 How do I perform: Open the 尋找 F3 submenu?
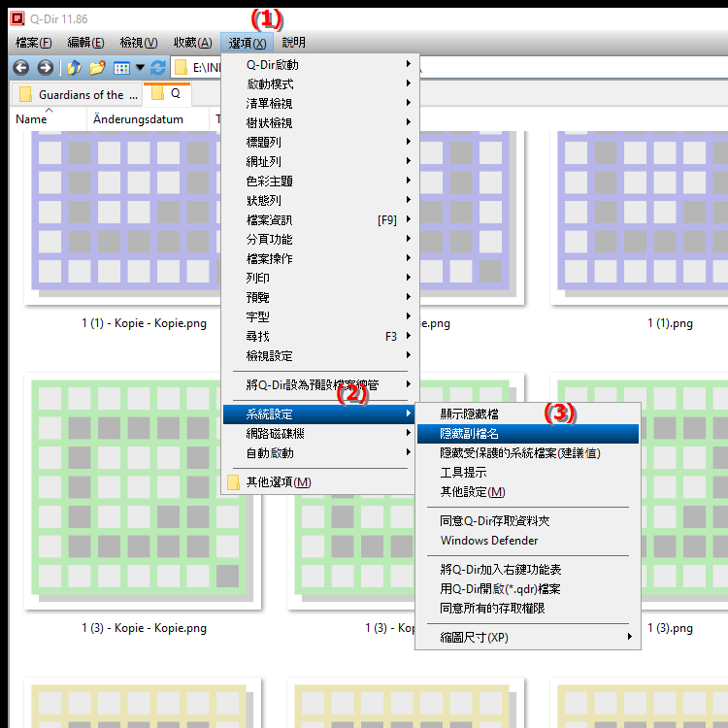pyautogui.click(x=320, y=337)
